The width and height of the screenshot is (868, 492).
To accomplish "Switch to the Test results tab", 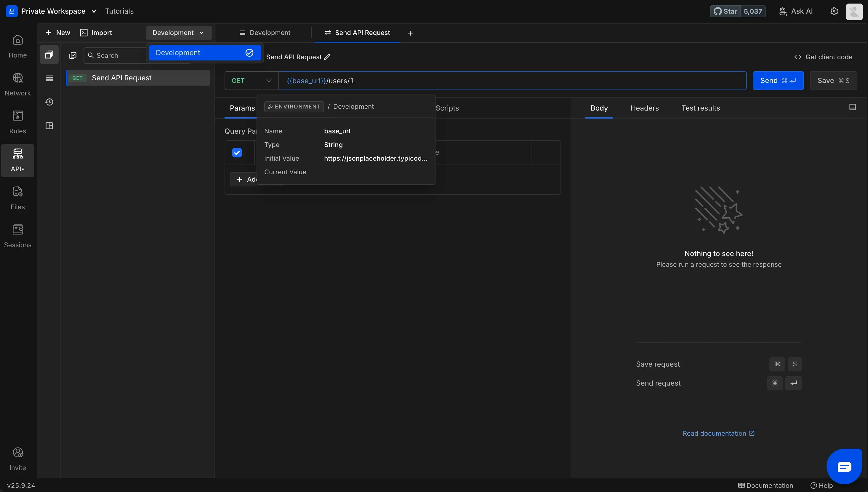I will coord(700,108).
